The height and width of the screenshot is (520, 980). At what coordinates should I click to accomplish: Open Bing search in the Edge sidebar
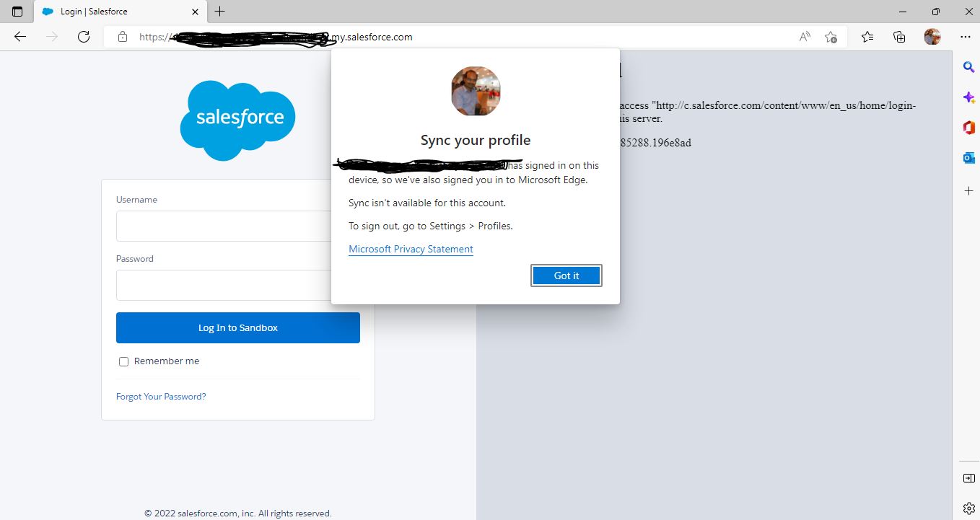coord(968,67)
